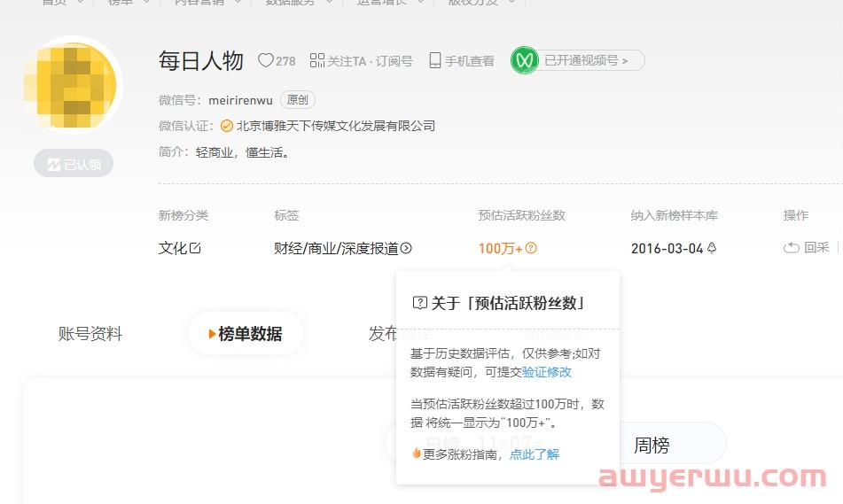Click the phone icon for 手机查看
The image size is (843, 504).
coord(435,60)
